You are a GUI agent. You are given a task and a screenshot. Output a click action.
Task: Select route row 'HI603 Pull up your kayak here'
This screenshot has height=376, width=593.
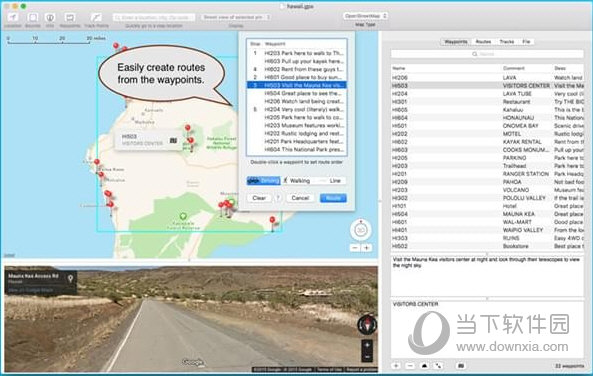[x=296, y=61]
